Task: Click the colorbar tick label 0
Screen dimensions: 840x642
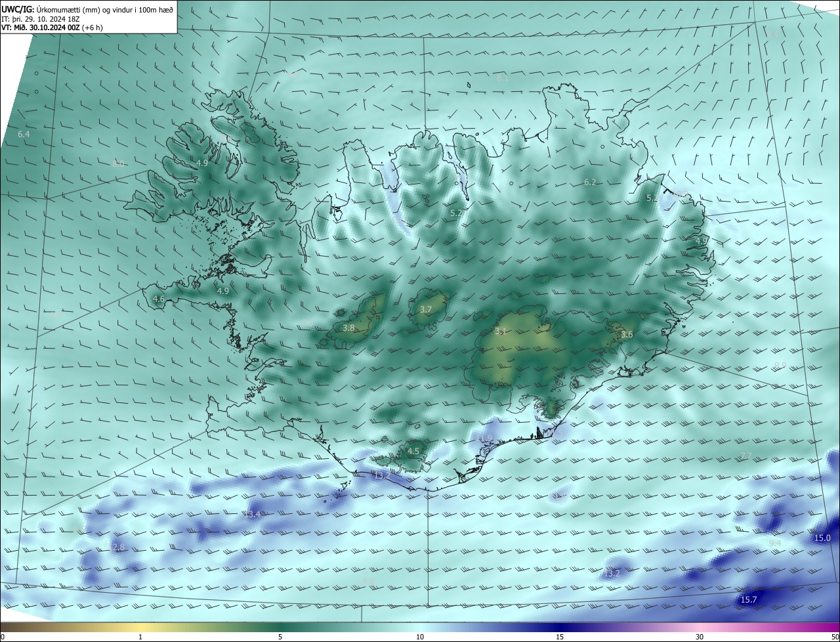Action: pos(3,637)
